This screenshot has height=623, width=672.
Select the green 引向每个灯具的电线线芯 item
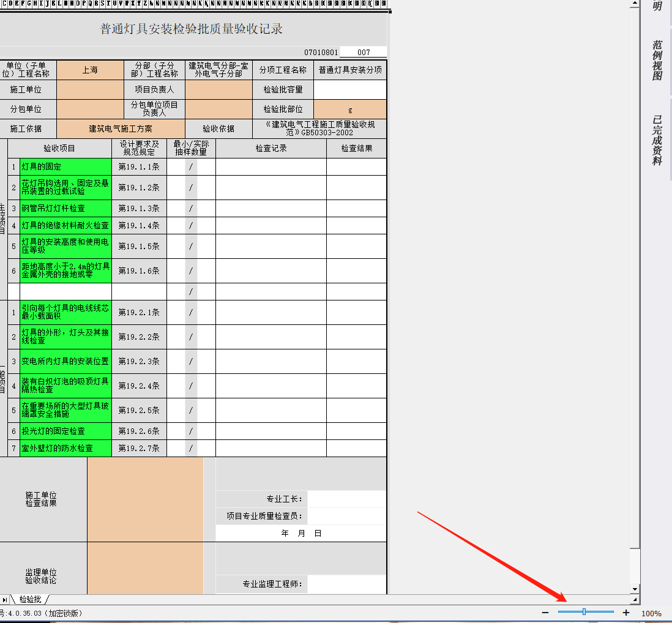[65, 312]
